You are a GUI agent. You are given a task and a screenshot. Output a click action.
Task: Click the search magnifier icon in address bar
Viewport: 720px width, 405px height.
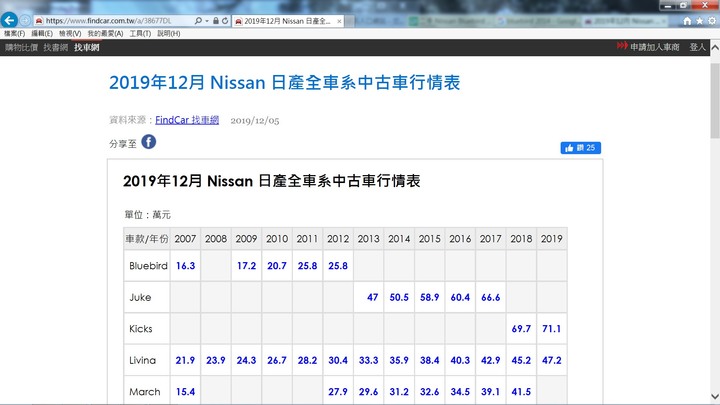pyautogui.click(x=198, y=21)
